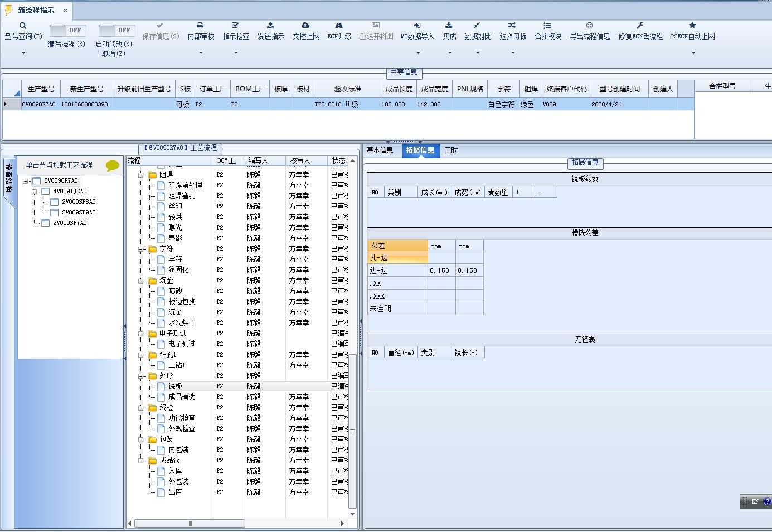Open dropdown arrow under 集成
This screenshot has height=532, width=772.
450,53
